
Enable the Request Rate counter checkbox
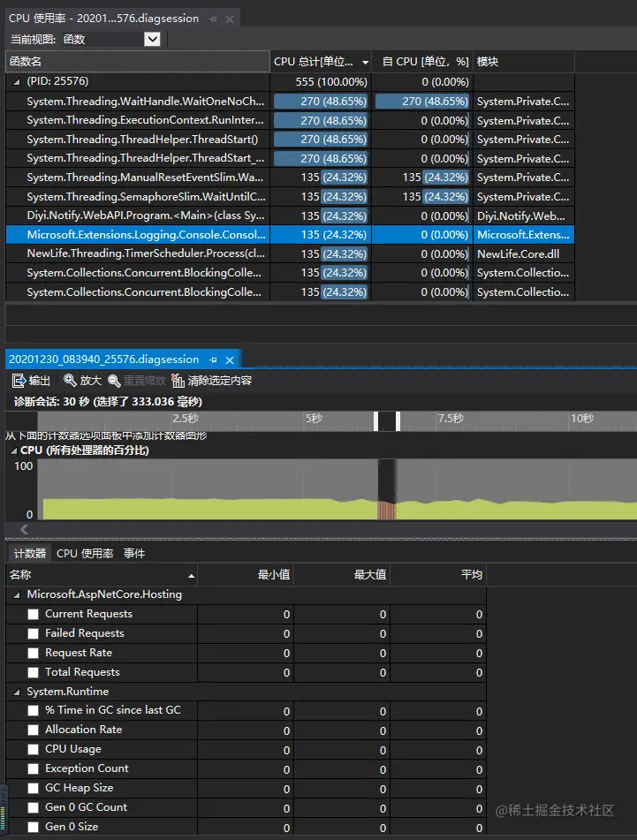pyautogui.click(x=34, y=653)
